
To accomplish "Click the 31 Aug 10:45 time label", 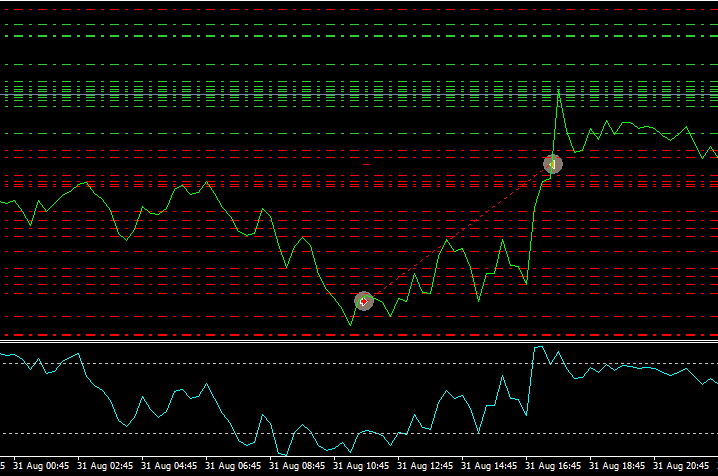I will coord(361,466).
